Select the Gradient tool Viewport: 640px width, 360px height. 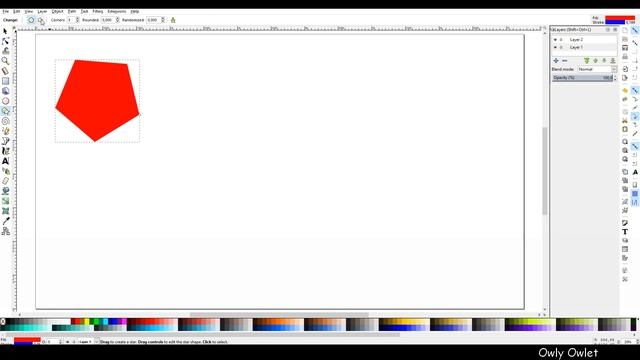tap(5, 201)
